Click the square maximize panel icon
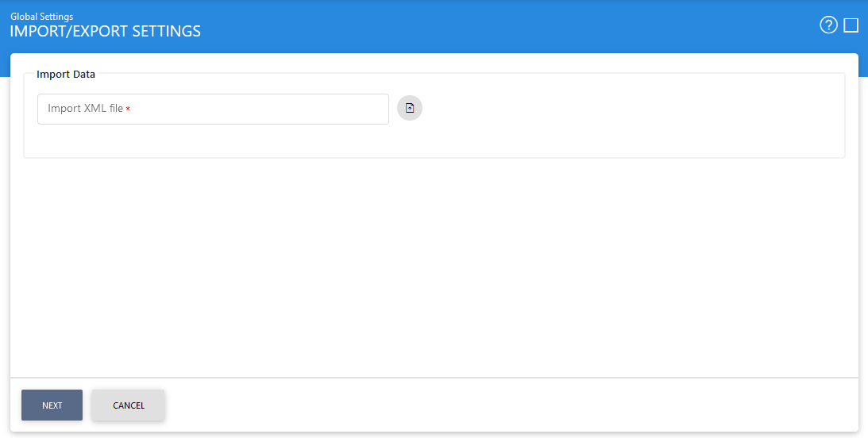This screenshot has height=438, width=868. pyautogui.click(x=851, y=25)
